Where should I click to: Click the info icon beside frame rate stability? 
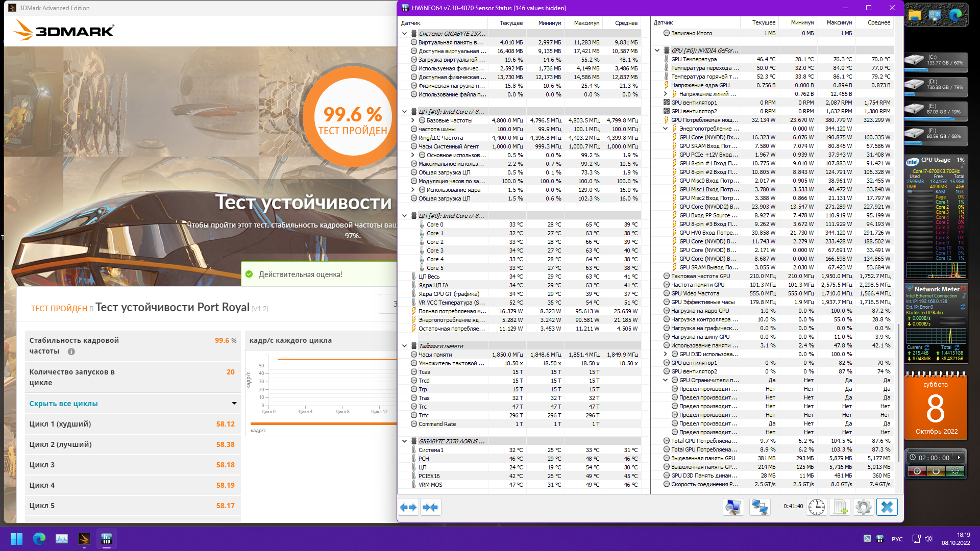[71, 352]
